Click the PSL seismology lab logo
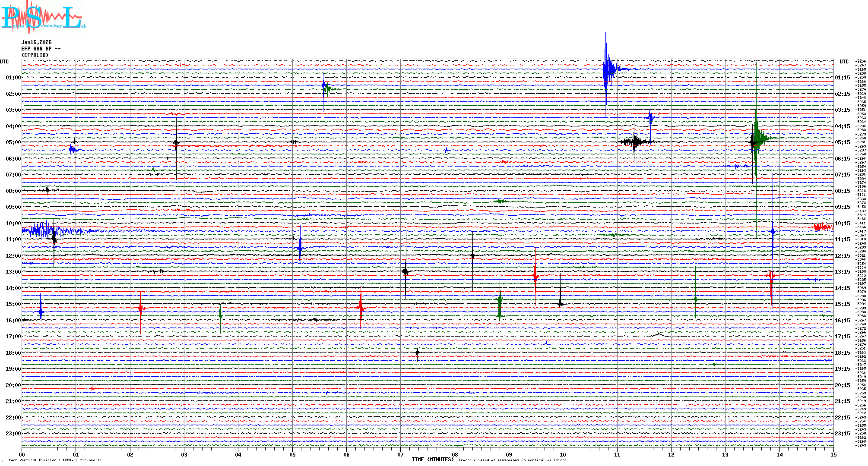 (42, 17)
